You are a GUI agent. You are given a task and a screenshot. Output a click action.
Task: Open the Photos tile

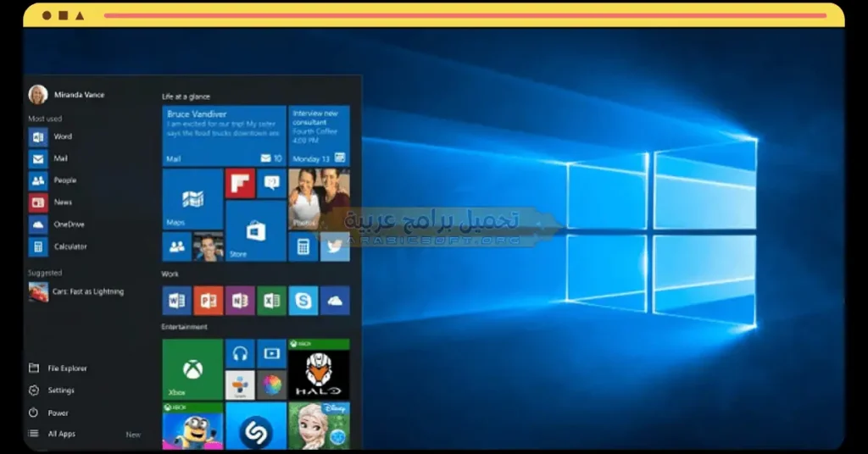[319, 199]
